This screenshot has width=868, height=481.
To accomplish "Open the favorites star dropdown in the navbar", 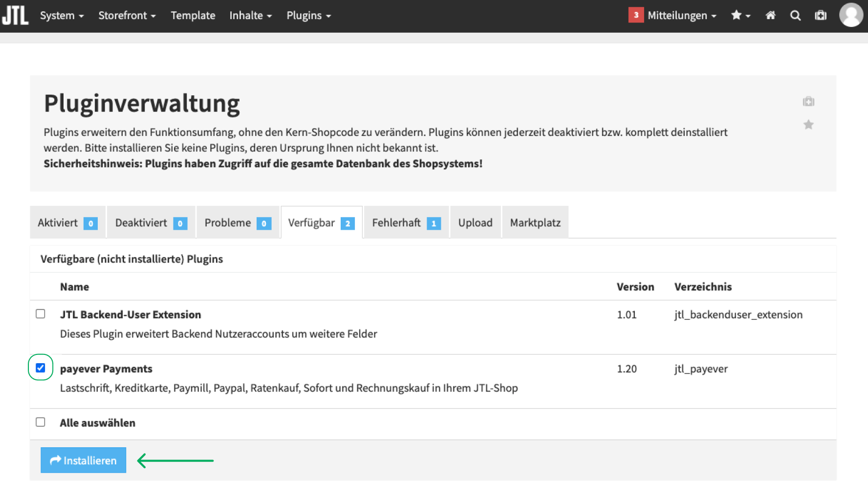I will pyautogui.click(x=740, y=16).
